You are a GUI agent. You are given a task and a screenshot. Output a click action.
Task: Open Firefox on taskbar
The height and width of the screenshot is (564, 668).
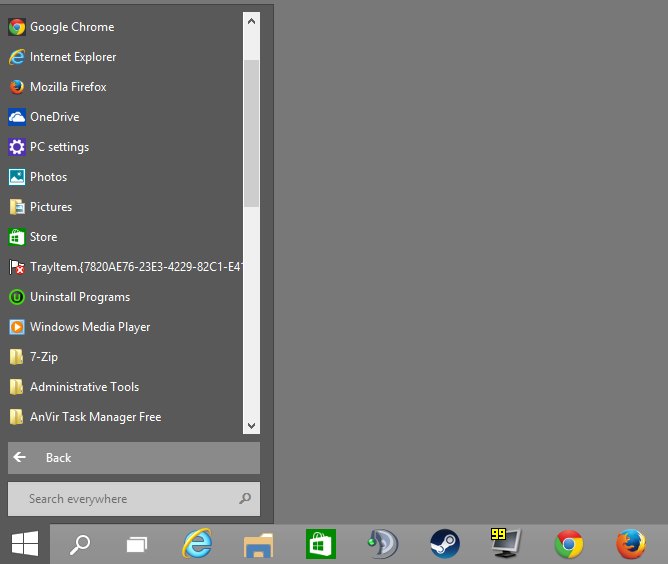tap(631, 544)
